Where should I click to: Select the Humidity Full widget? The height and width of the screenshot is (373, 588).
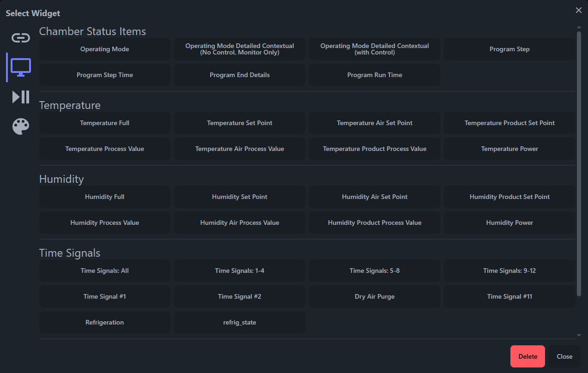[x=105, y=197]
